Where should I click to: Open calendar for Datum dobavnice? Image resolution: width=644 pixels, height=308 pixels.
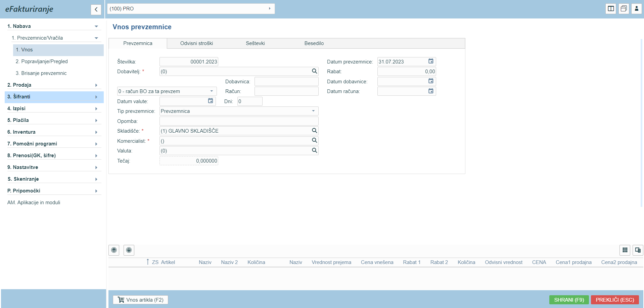click(431, 81)
